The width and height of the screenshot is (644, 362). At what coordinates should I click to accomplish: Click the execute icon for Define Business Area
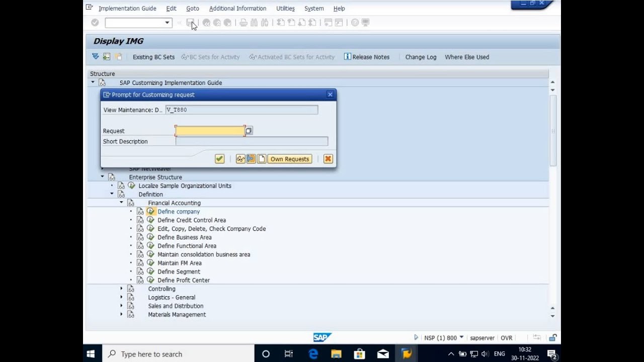coord(150,237)
